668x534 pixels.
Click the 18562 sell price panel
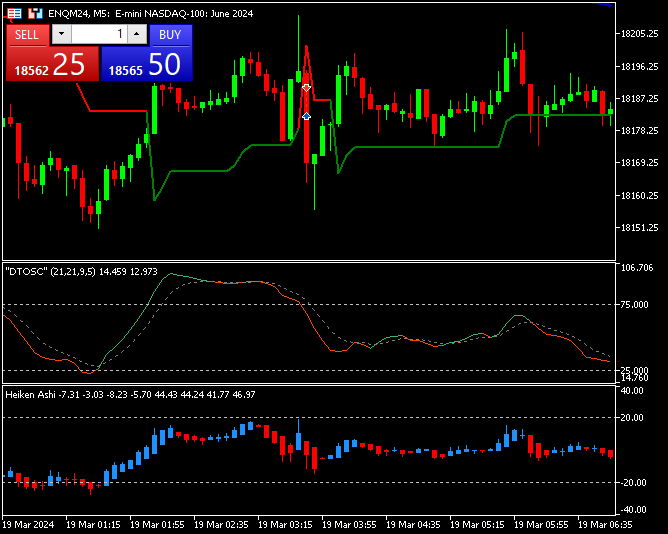pyautogui.click(x=52, y=64)
